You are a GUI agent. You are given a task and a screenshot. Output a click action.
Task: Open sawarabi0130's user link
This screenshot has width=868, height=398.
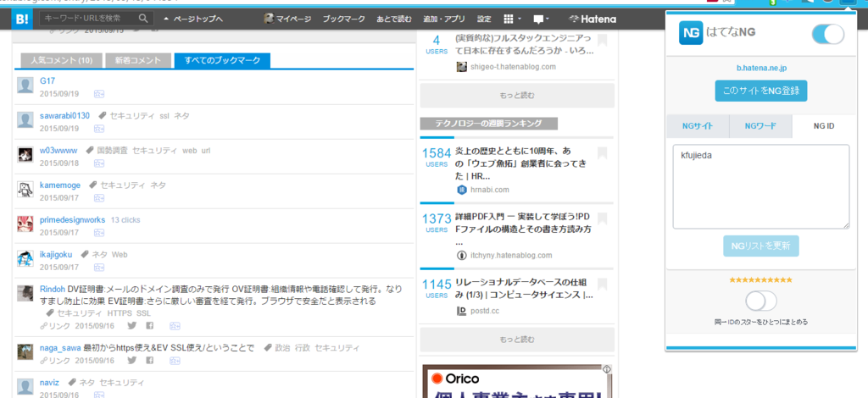tap(64, 115)
